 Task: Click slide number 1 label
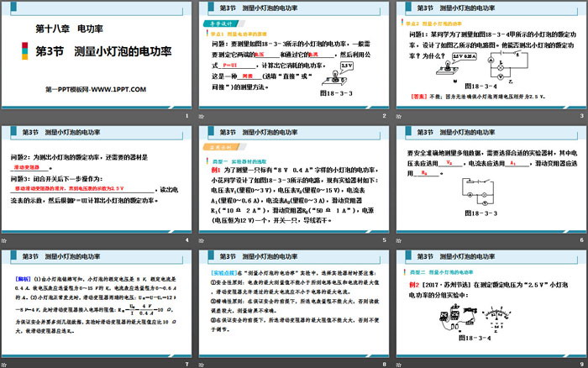pos(186,116)
